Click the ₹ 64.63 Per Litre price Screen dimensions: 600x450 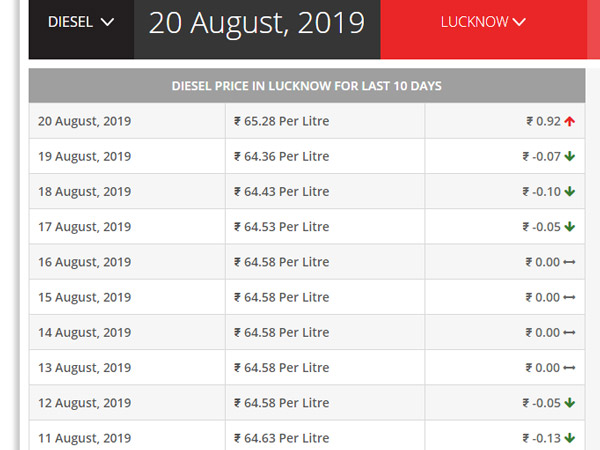(x=282, y=438)
